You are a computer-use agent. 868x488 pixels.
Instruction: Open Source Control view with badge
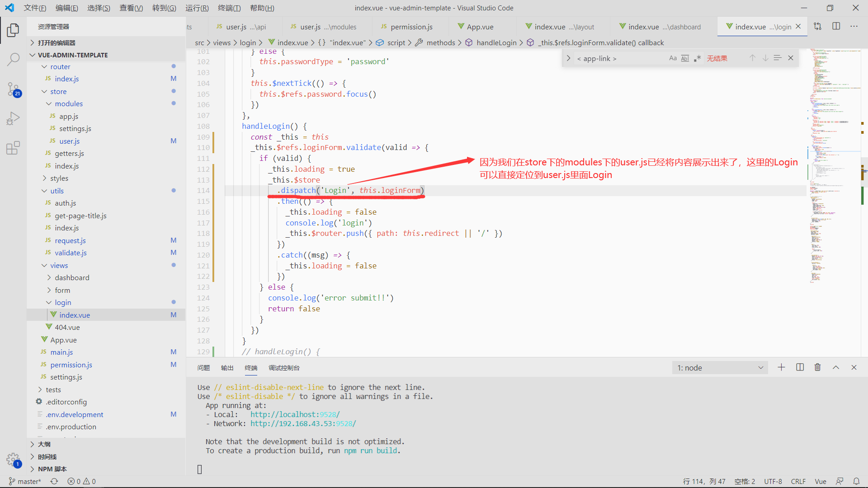point(13,89)
